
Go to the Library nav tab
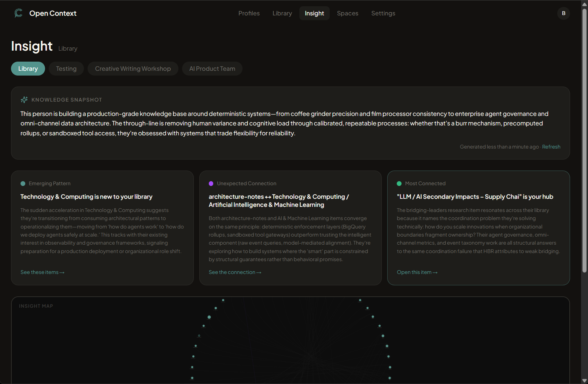click(x=282, y=13)
